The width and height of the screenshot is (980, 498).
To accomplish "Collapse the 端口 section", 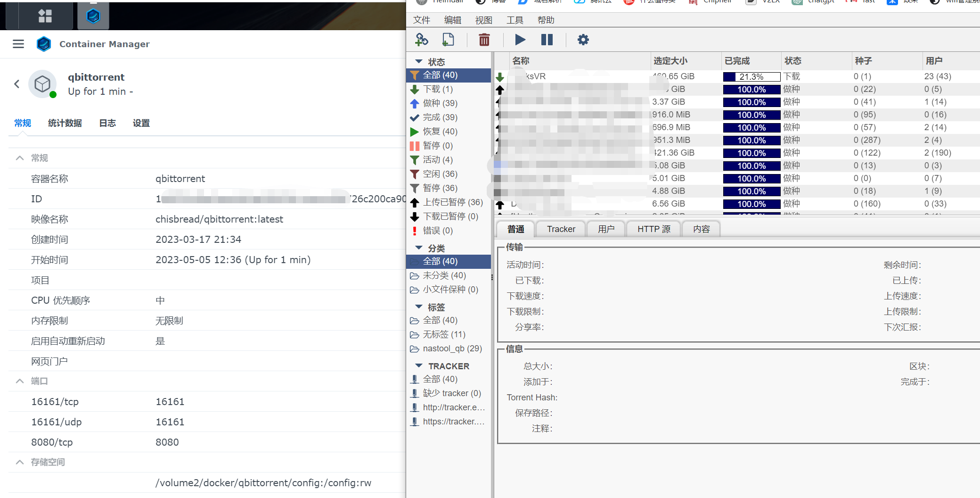I will (x=20, y=381).
